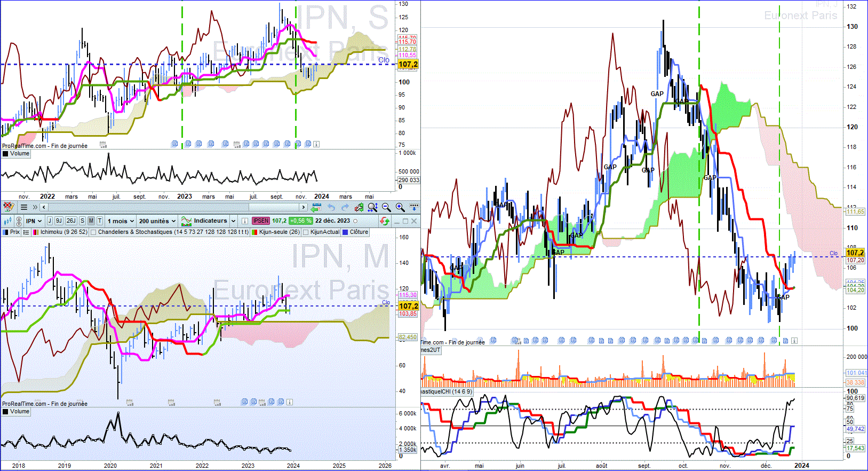Select the Ichimoku (9 26 52) label
The width and height of the screenshot is (868, 471).
[64, 232]
